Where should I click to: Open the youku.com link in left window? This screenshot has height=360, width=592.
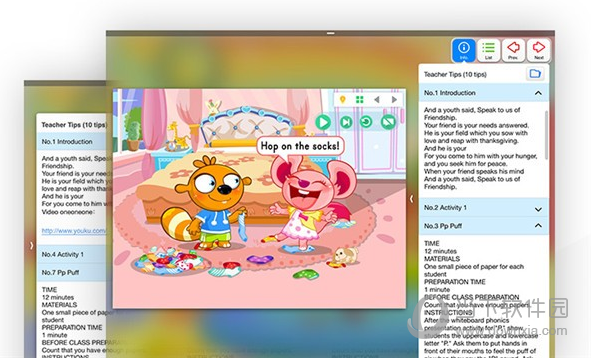(x=74, y=231)
